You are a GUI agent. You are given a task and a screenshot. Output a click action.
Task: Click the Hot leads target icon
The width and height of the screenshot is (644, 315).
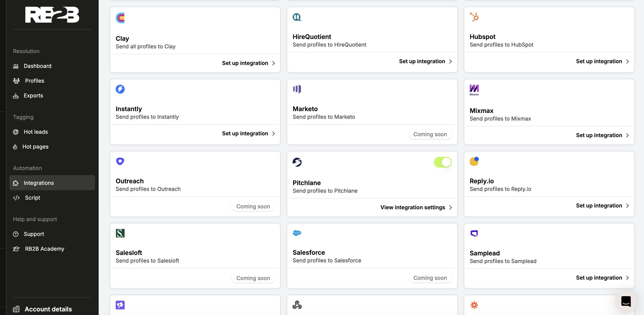16,132
